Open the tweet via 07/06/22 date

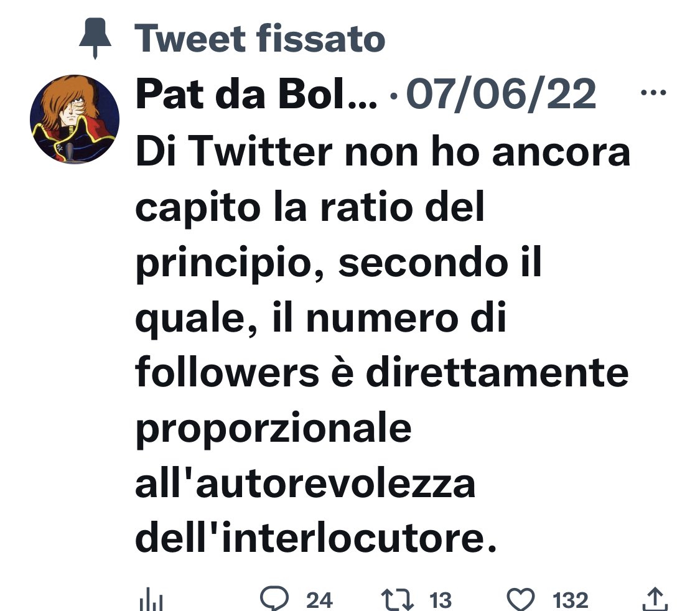501,94
